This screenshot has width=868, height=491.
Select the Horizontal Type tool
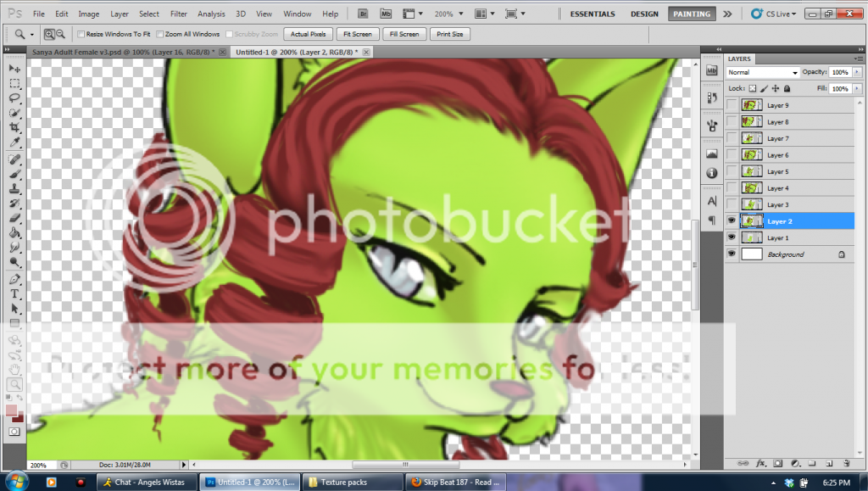click(14, 293)
